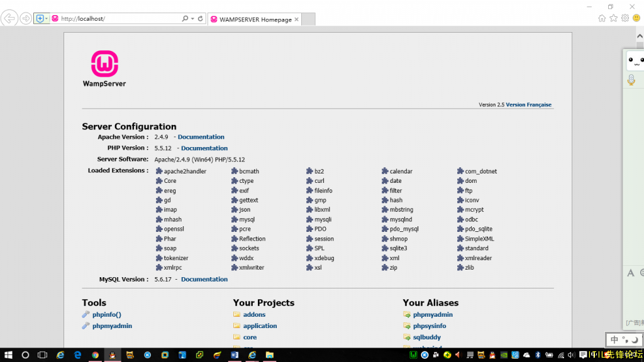Open phpmyadmin under Tools
The image size is (644, 362).
pos(112,326)
